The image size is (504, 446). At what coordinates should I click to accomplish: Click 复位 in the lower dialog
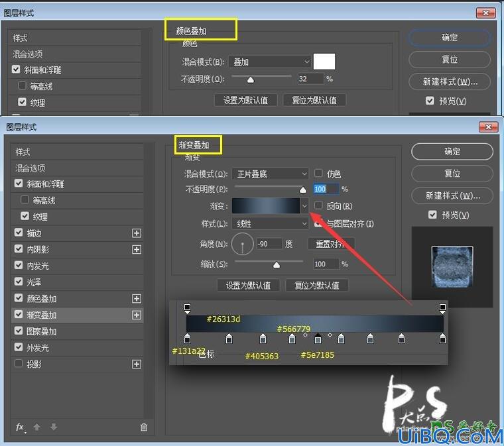point(452,174)
